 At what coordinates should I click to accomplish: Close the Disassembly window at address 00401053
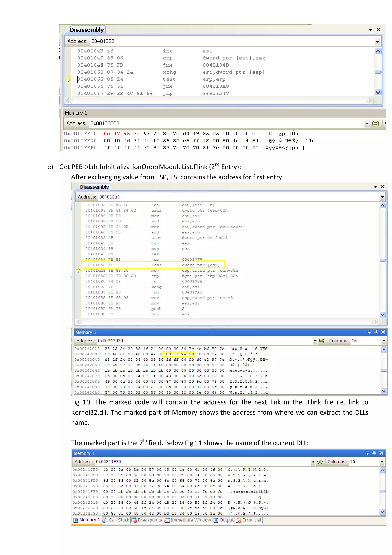point(378,30)
